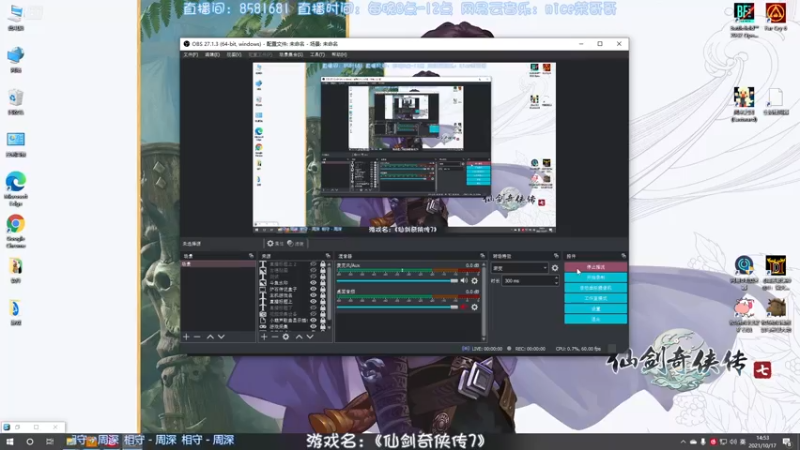The height and width of the screenshot is (450, 800).
Task: Pop out the Sources dock panel
Action: coord(328,256)
